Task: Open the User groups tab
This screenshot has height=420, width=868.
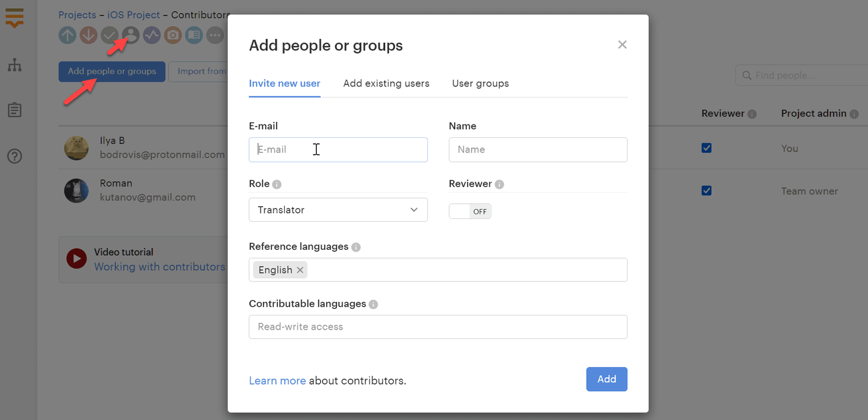Action: pyautogui.click(x=480, y=83)
